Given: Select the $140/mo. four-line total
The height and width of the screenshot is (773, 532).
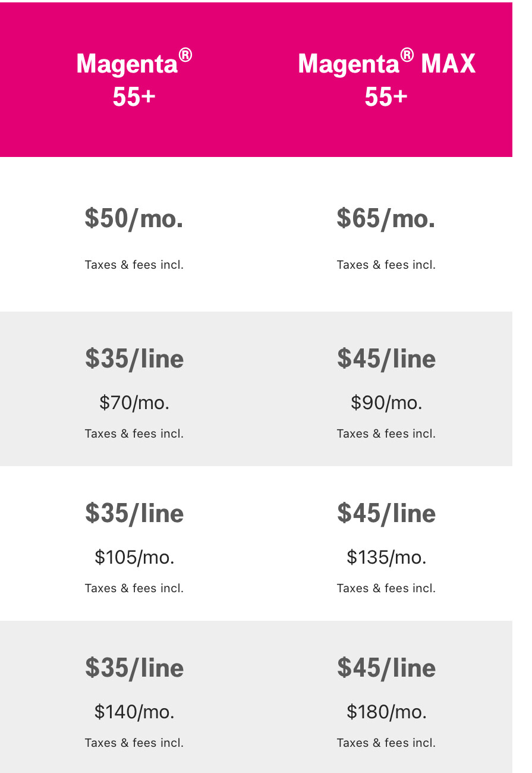Looking at the screenshot, I should click(x=134, y=712).
